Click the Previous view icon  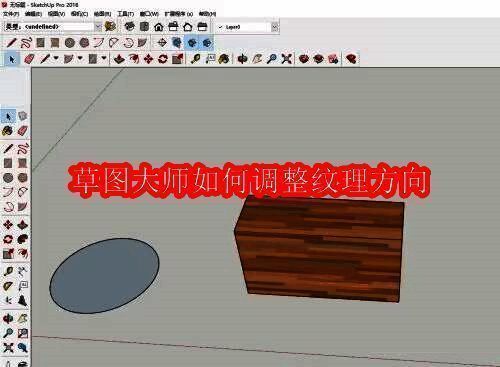(22, 347)
